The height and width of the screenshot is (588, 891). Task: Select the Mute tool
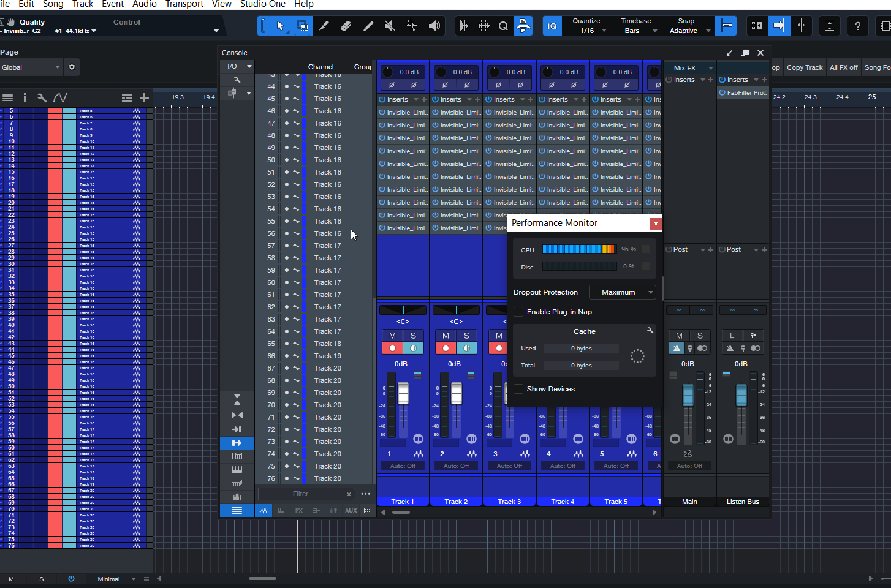[x=390, y=26]
